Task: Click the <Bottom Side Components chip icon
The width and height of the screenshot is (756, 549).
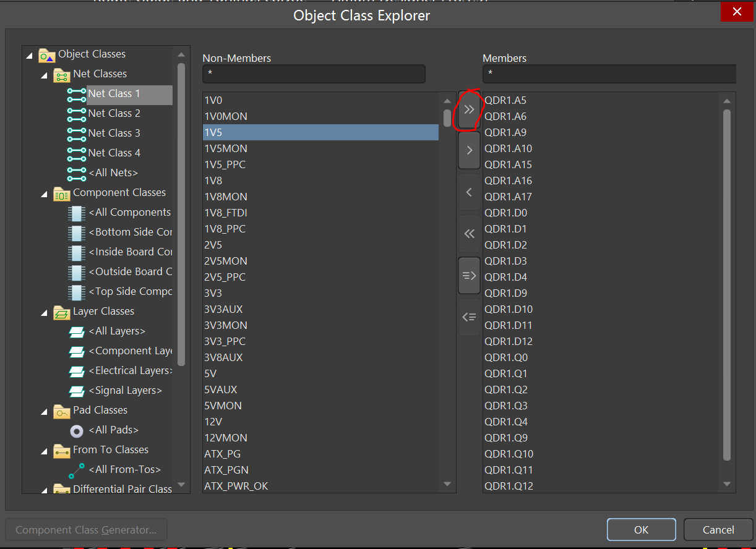Action: coord(76,232)
